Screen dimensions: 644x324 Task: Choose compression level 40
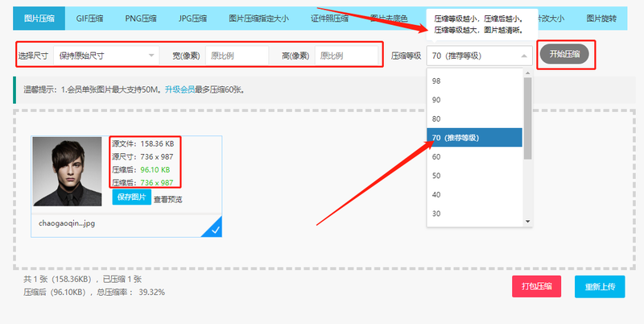[474, 194]
